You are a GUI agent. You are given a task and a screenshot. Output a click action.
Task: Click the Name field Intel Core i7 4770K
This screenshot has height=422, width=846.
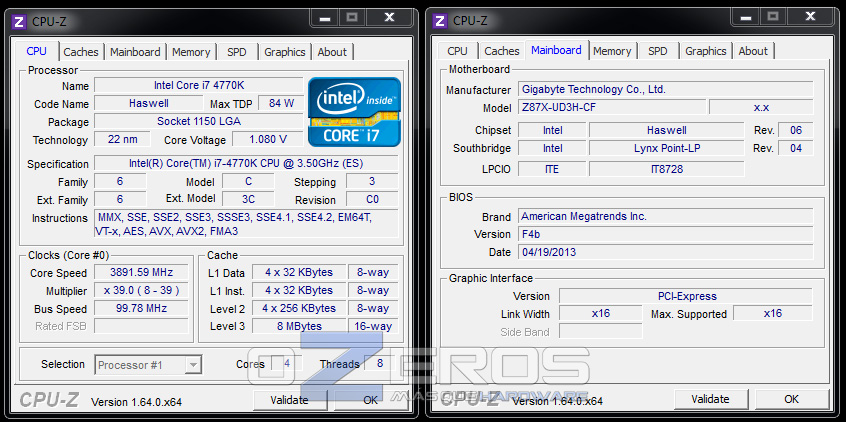[x=199, y=85]
